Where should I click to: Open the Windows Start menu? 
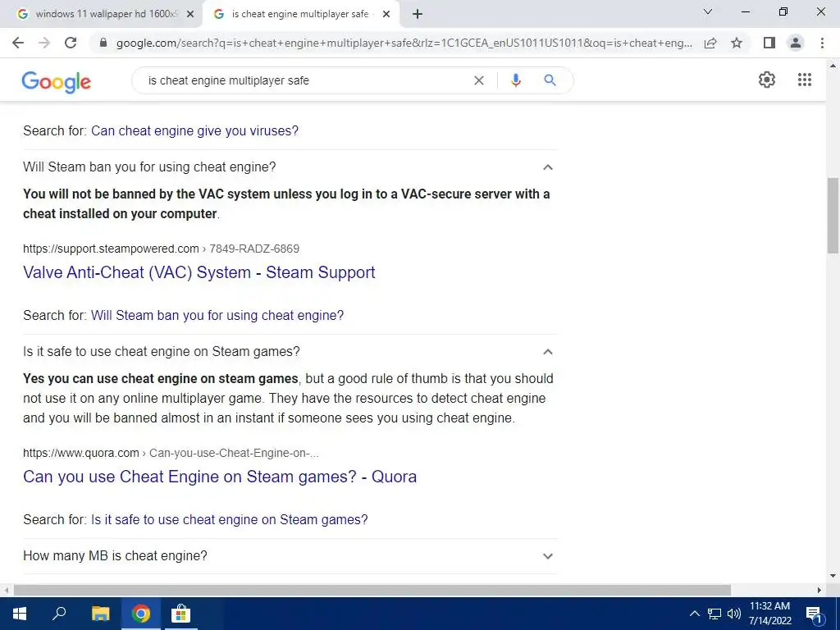click(20, 614)
